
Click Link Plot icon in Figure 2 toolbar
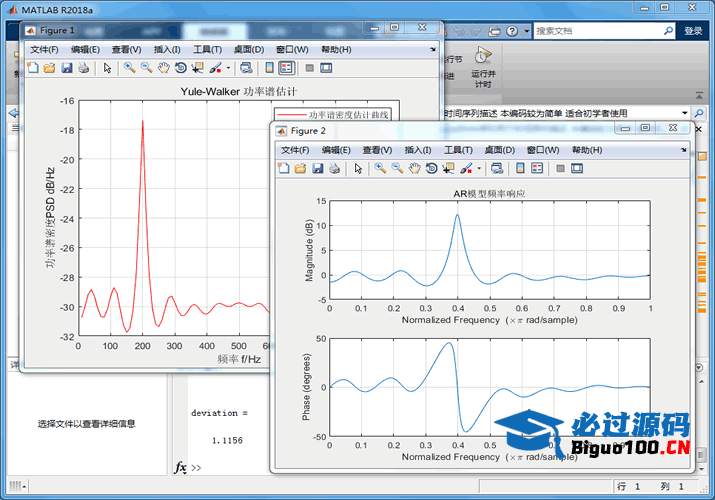coord(497,168)
